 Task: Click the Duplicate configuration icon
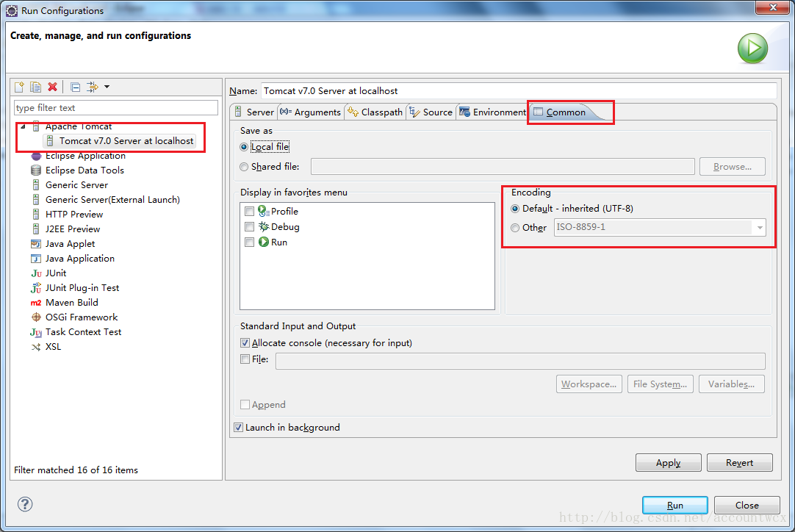point(35,87)
